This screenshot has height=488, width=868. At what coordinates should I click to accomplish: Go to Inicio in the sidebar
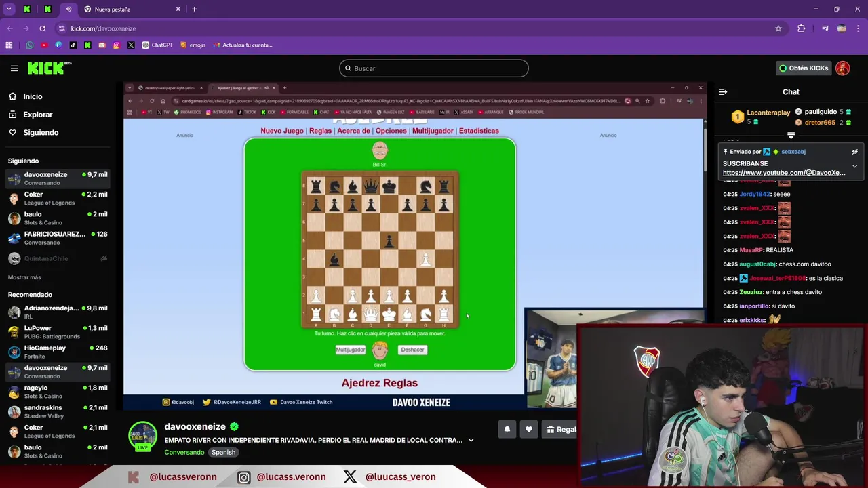33,96
